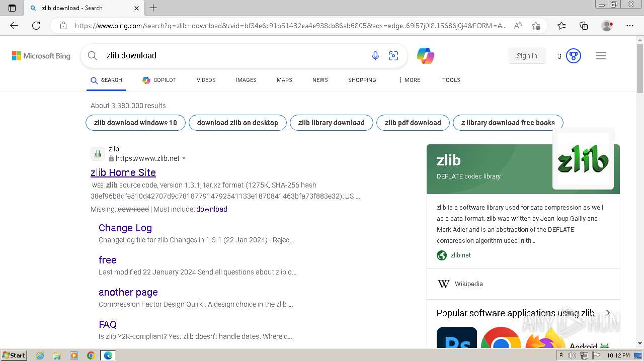The width and height of the screenshot is (644, 362).
Task: Select 'zlib library download' suggestion
Action: click(332, 123)
